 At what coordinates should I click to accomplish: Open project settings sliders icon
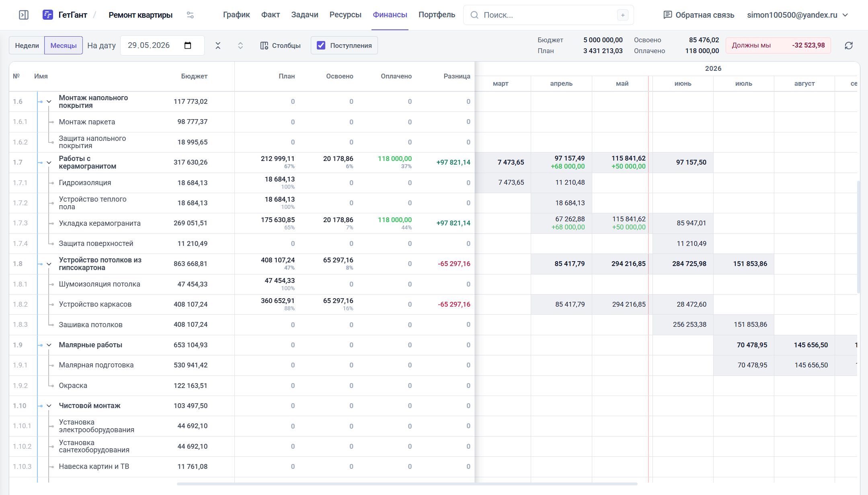pyautogui.click(x=190, y=15)
